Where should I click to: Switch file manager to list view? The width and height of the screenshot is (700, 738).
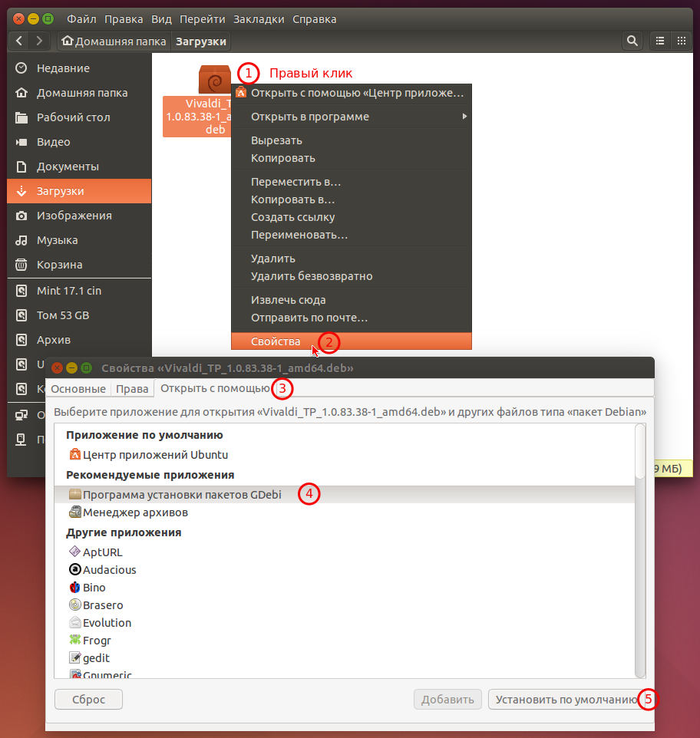[660, 41]
